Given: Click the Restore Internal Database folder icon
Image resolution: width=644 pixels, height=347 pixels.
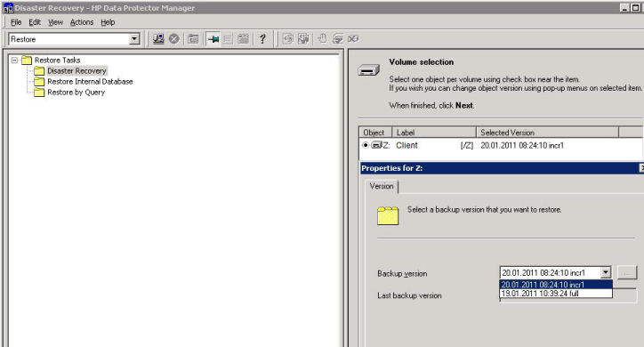Looking at the screenshot, I should coord(39,82).
